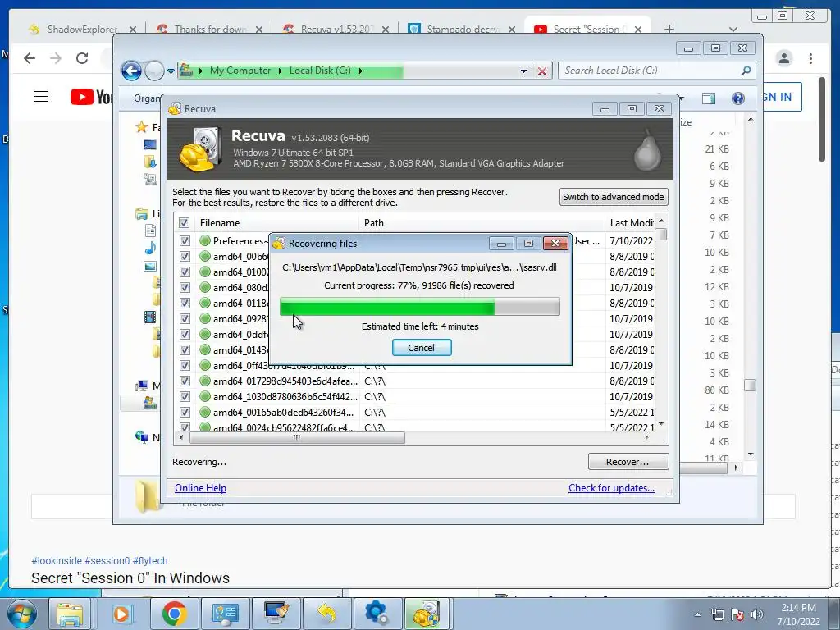Open the YouTube hamburger menu
840x630 pixels.
point(41,97)
